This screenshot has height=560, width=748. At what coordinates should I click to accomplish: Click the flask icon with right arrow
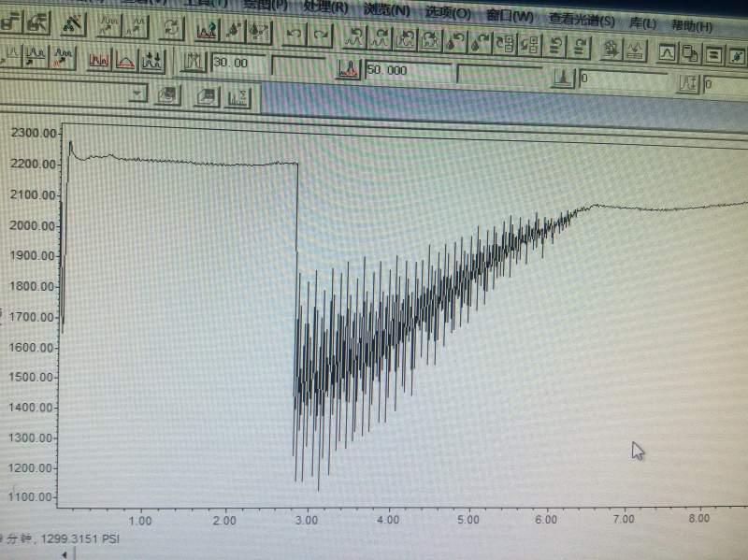pos(480,43)
